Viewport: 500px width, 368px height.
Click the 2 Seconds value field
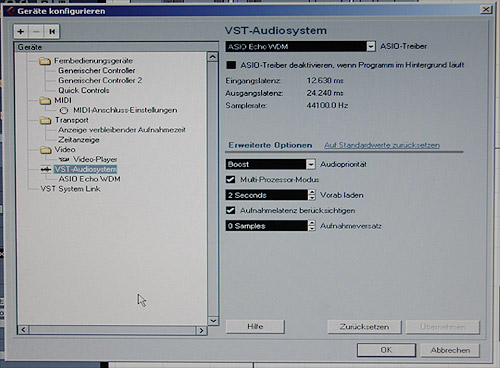coord(267,195)
